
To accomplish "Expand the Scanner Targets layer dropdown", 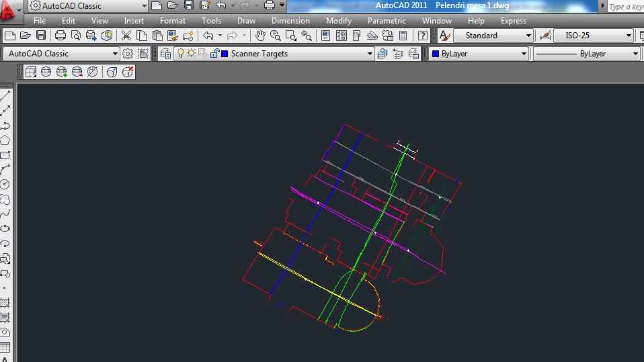I will (370, 54).
